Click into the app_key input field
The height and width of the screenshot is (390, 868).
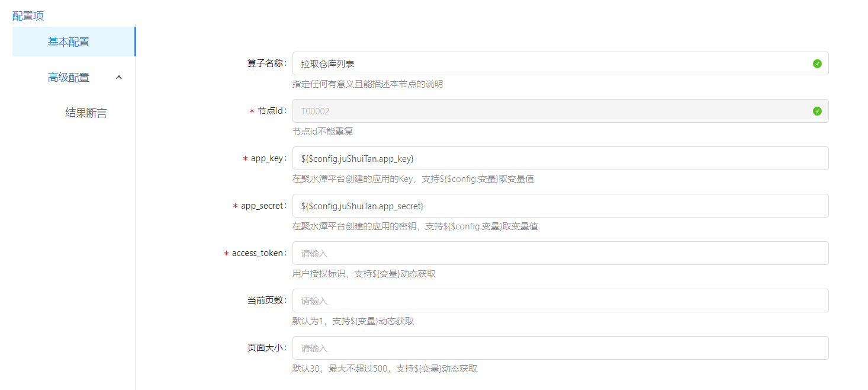(560, 158)
